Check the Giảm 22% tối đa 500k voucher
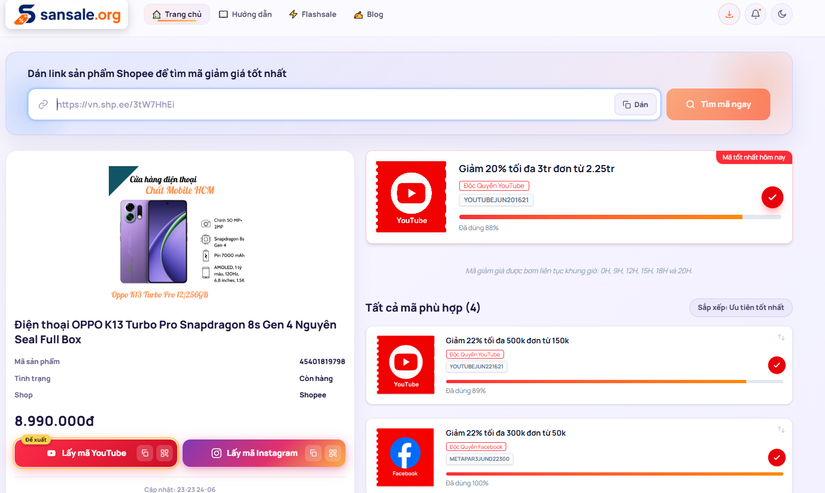The width and height of the screenshot is (825, 493). coord(777,365)
